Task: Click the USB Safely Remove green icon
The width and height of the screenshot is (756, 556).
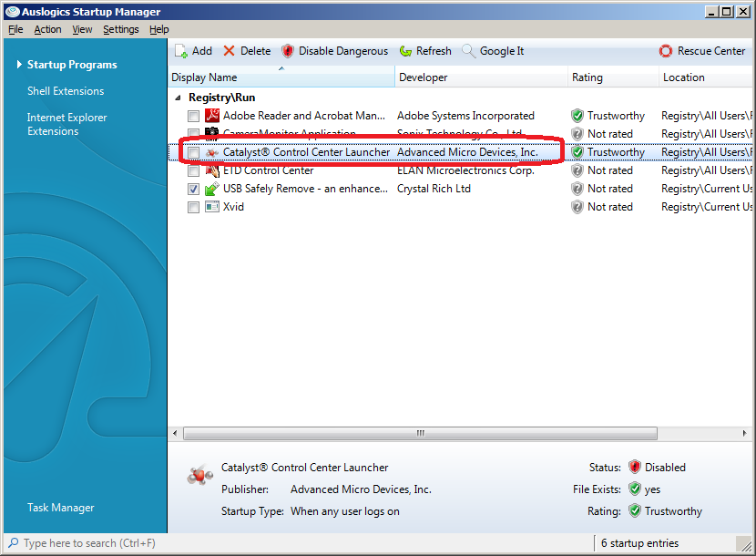Action: (x=212, y=189)
